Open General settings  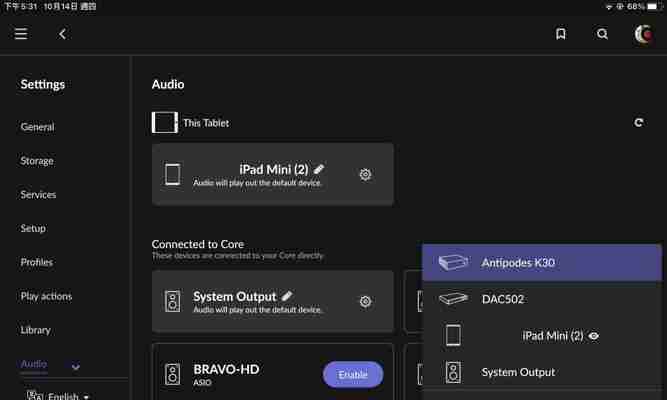coord(37,127)
